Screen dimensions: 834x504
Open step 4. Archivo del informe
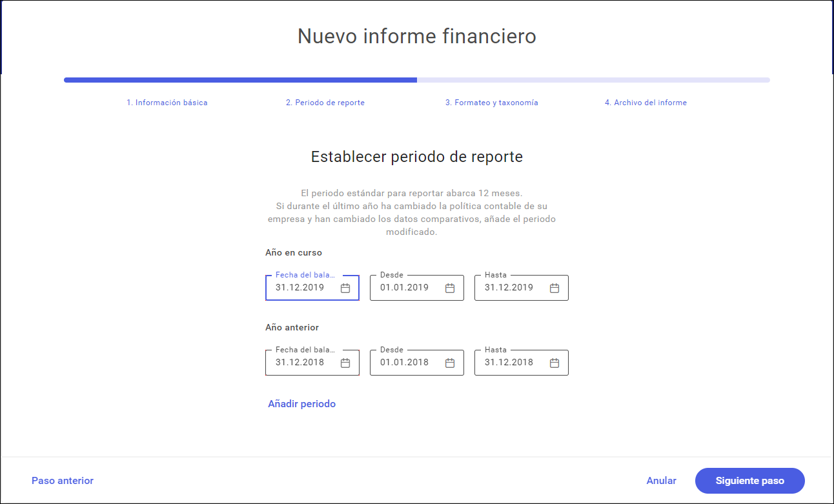click(646, 103)
